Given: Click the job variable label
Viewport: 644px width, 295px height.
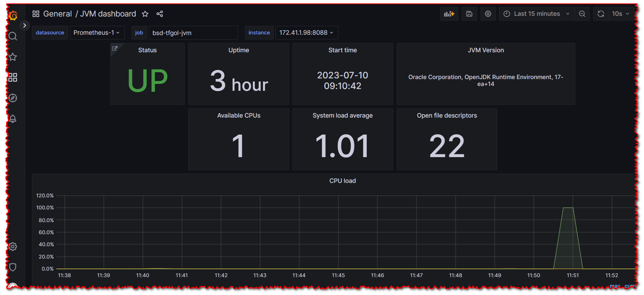Looking at the screenshot, I should click(139, 33).
